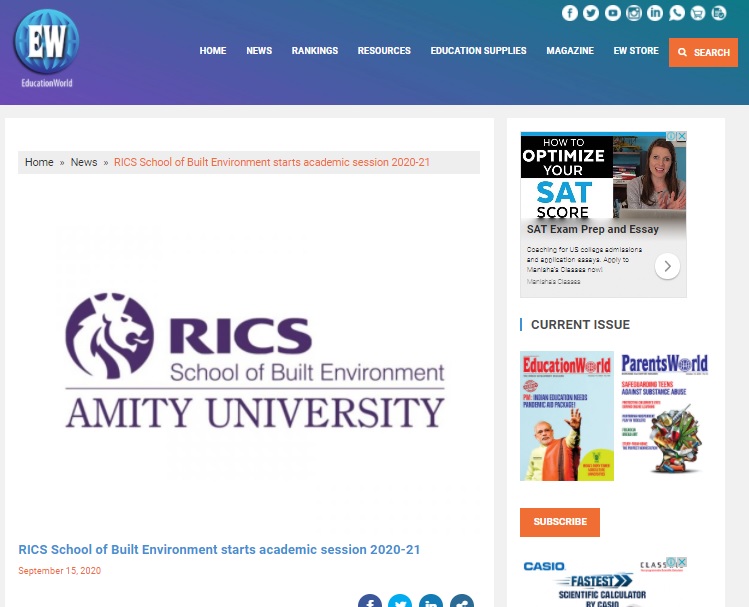Click the arrow button on SAT ad
The width and height of the screenshot is (749, 607).
coord(667,266)
